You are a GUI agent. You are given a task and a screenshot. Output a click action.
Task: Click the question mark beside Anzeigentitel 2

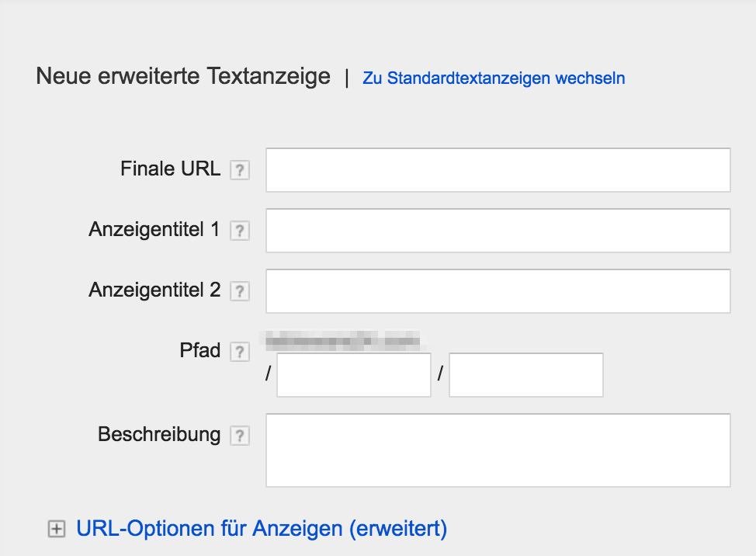coord(240,291)
